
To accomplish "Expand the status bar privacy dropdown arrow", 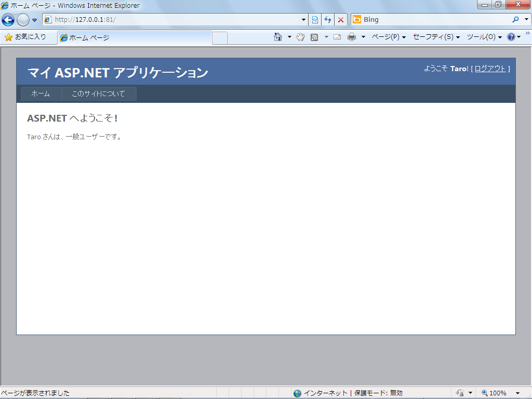I will 470,393.
